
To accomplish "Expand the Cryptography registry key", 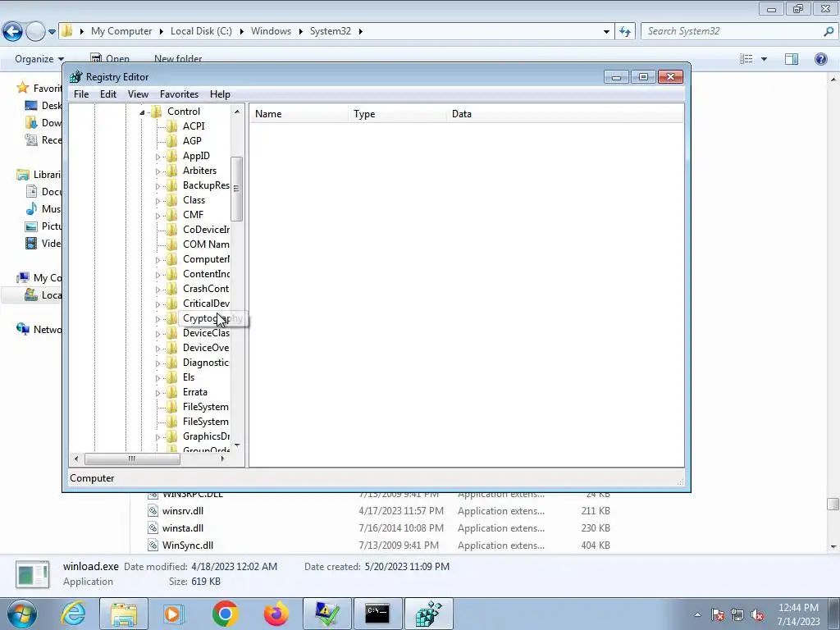I will pyautogui.click(x=157, y=319).
